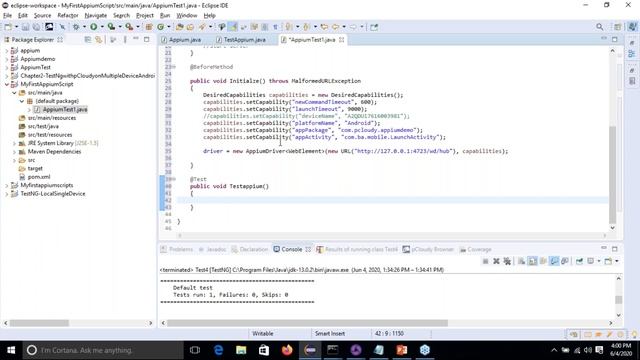The image size is (640, 360).
Task: Switch to the Appium.java editor tab
Action: [181, 40]
